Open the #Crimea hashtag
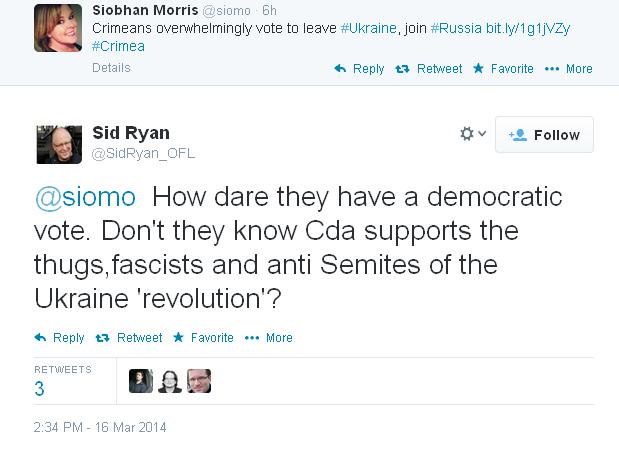 coord(118,46)
